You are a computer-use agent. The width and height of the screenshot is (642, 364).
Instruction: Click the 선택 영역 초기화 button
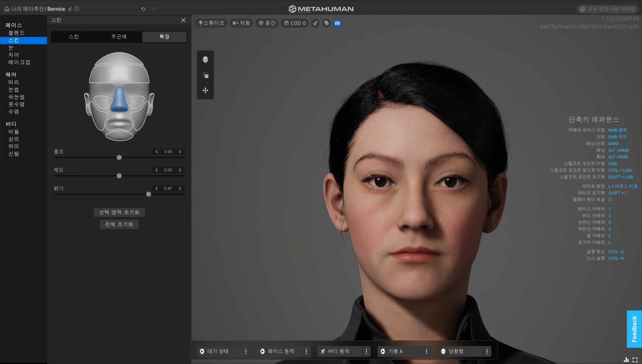tap(119, 212)
